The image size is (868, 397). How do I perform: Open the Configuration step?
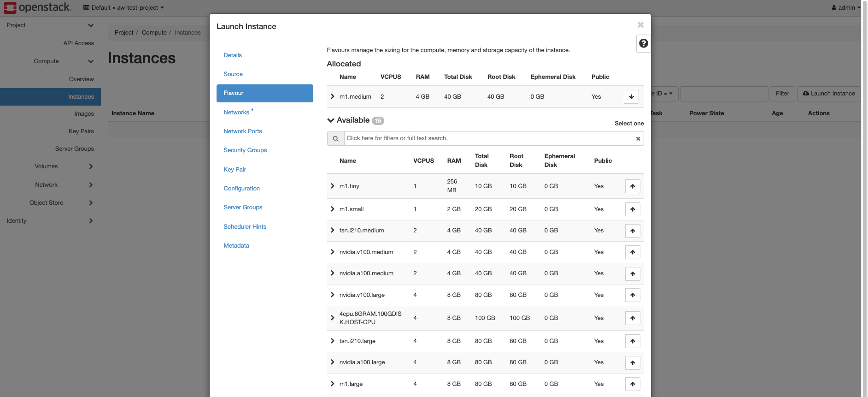click(x=242, y=189)
